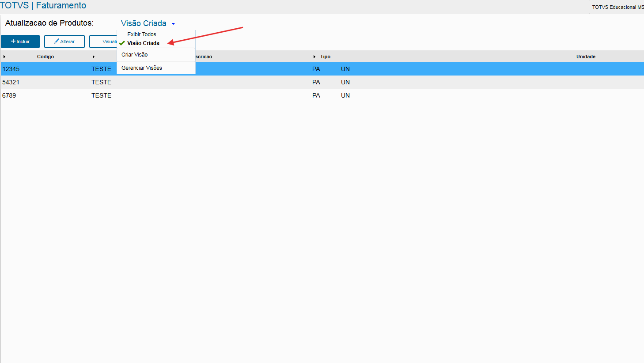Viewport: 644px width, 363px height.
Task: Select the row with code 12345
Action: (x=322, y=69)
